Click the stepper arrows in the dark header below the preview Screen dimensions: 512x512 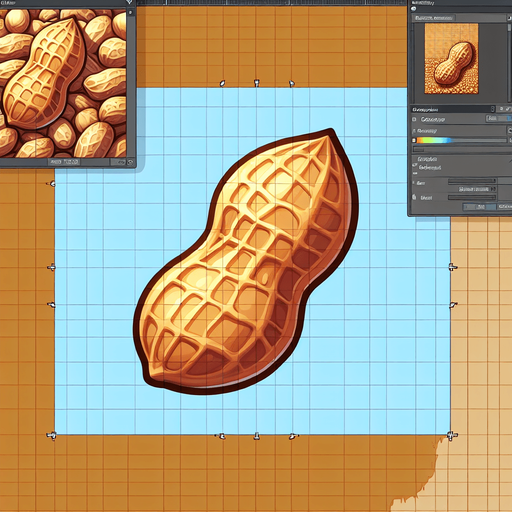click(493, 109)
